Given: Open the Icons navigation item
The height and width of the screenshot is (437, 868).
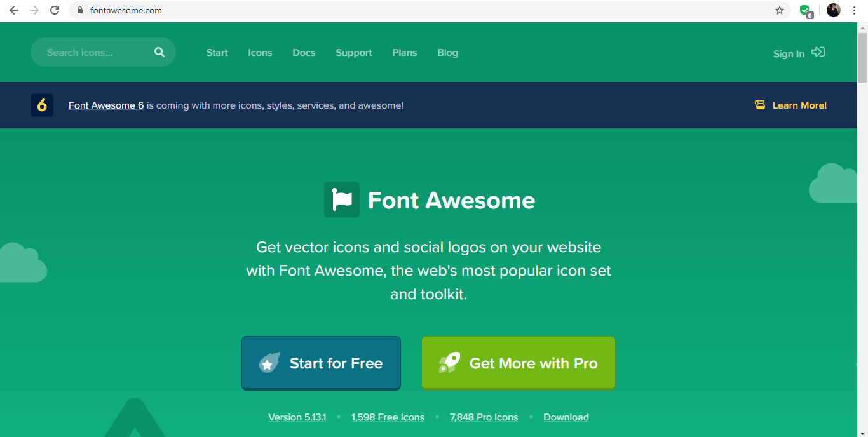Looking at the screenshot, I should coord(260,53).
